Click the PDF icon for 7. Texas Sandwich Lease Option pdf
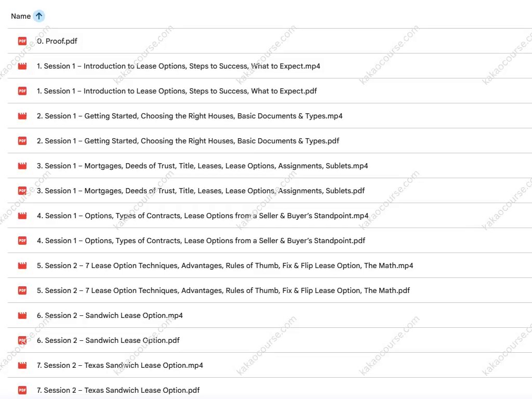This screenshot has height=399, width=532. point(22,390)
